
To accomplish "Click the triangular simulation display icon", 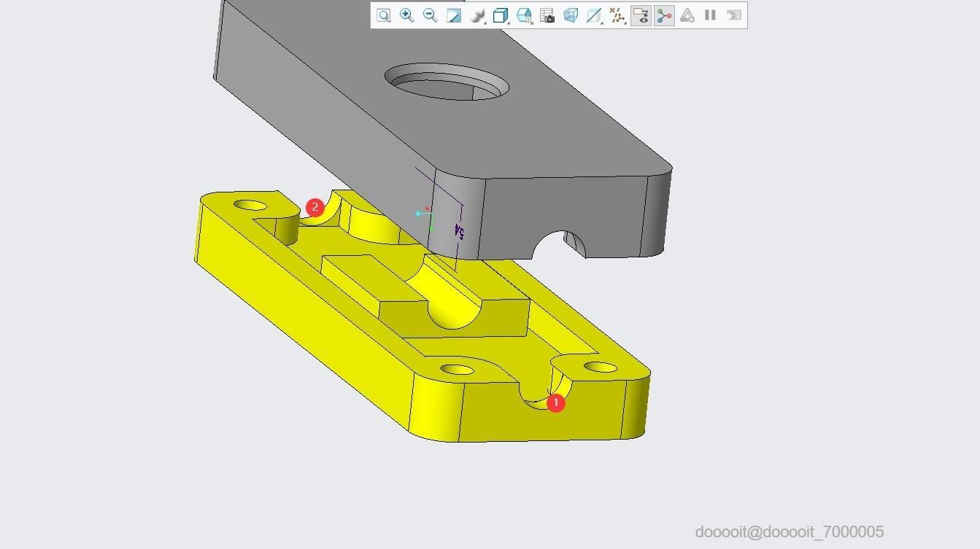I will (687, 15).
